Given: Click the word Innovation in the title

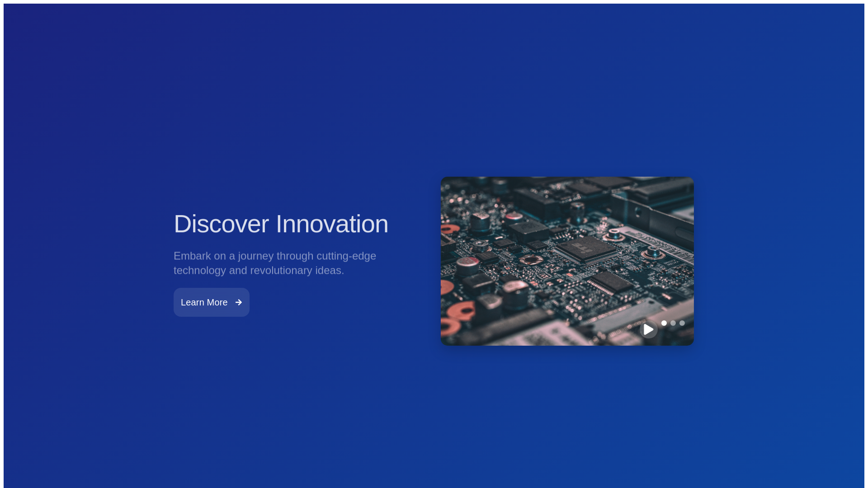Looking at the screenshot, I should [x=332, y=224].
